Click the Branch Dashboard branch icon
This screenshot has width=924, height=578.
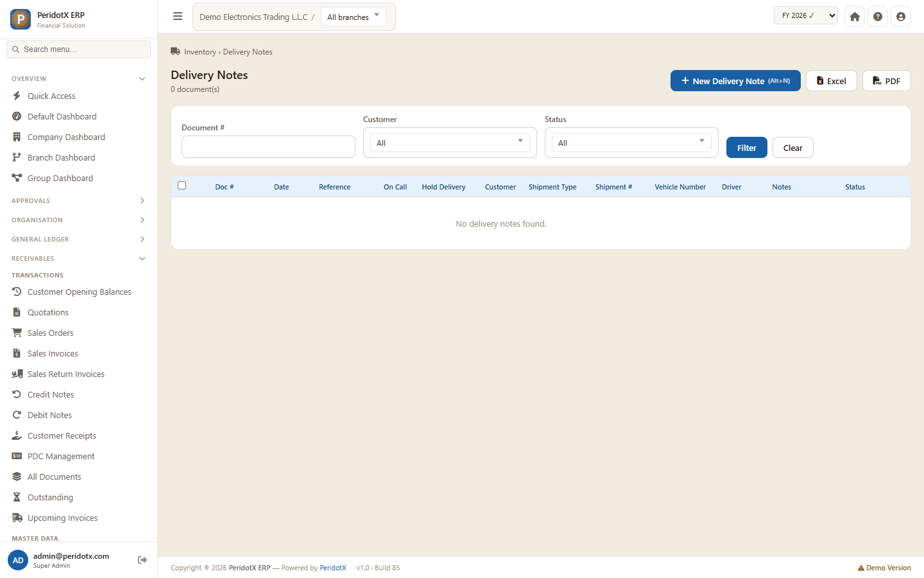point(17,157)
